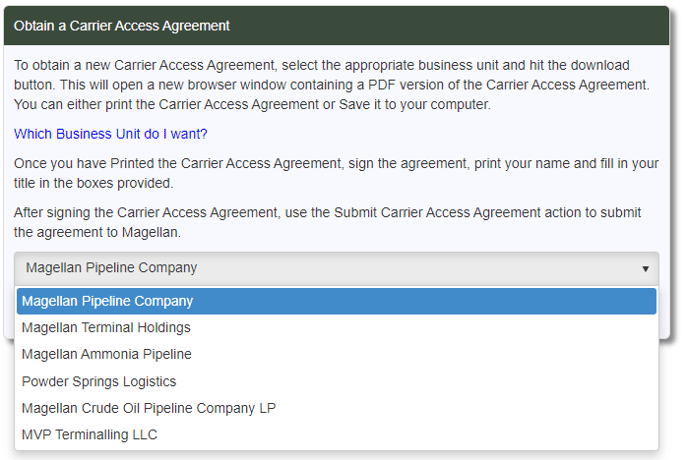Choose Magellan Terminal Holdings from the list
This screenshot has height=460, width=688.
coord(106,328)
